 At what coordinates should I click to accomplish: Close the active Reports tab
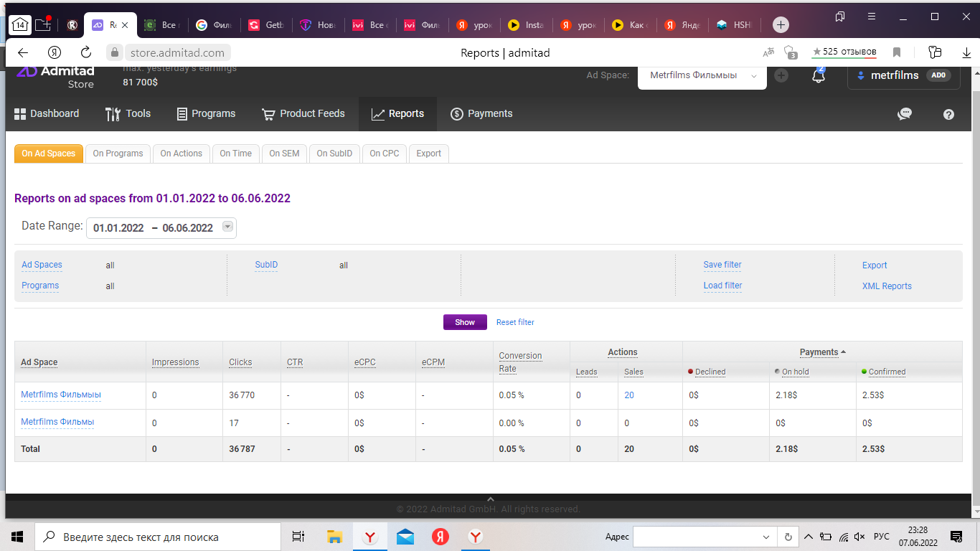tap(125, 24)
